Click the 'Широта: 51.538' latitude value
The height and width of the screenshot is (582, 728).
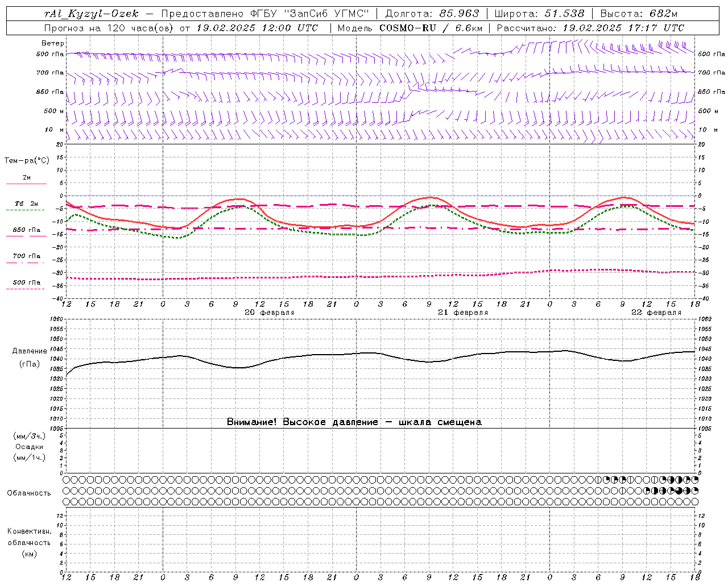539,13
